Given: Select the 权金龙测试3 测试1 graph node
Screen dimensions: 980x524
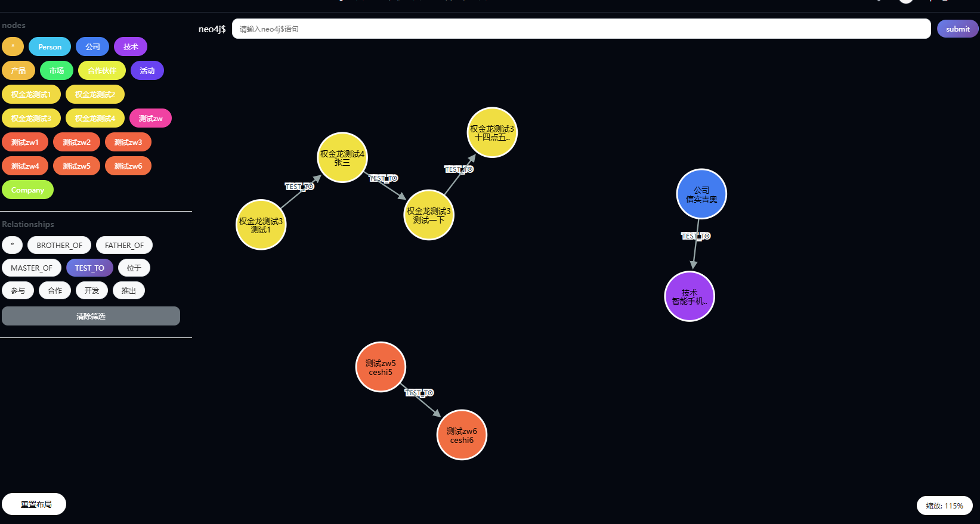Looking at the screenshot, I should (x=261, y=225).
